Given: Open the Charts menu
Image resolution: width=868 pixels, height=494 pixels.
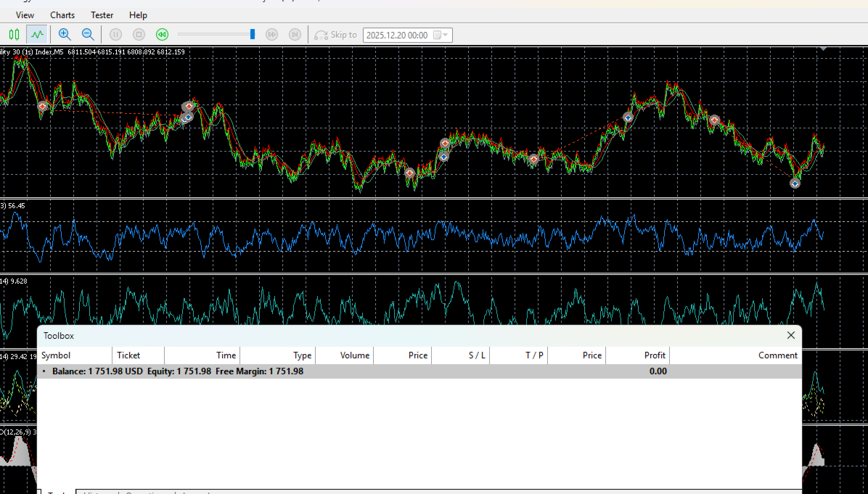Looking at the screenshot, I should click(x=62, y=15).
